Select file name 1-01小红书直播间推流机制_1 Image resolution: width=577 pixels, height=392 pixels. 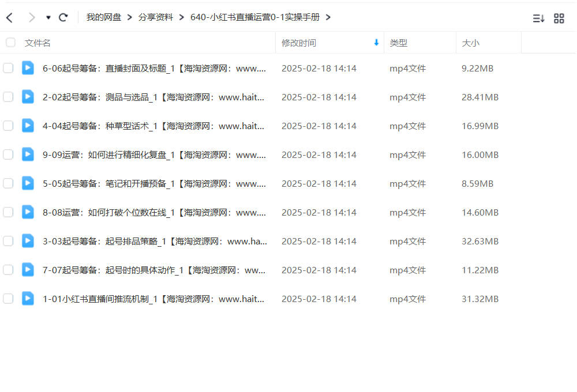pos(153,299)
